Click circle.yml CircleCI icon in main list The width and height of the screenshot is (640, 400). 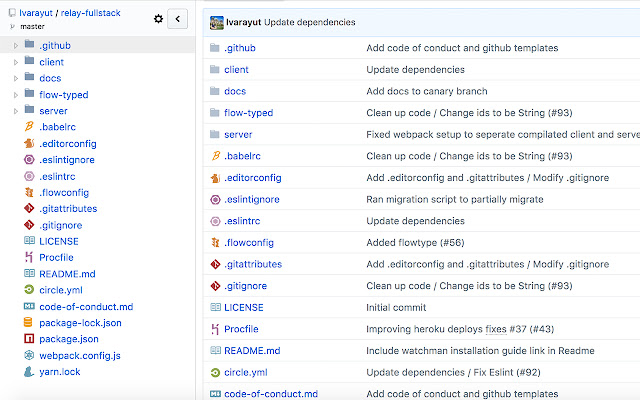pos(215,372)
